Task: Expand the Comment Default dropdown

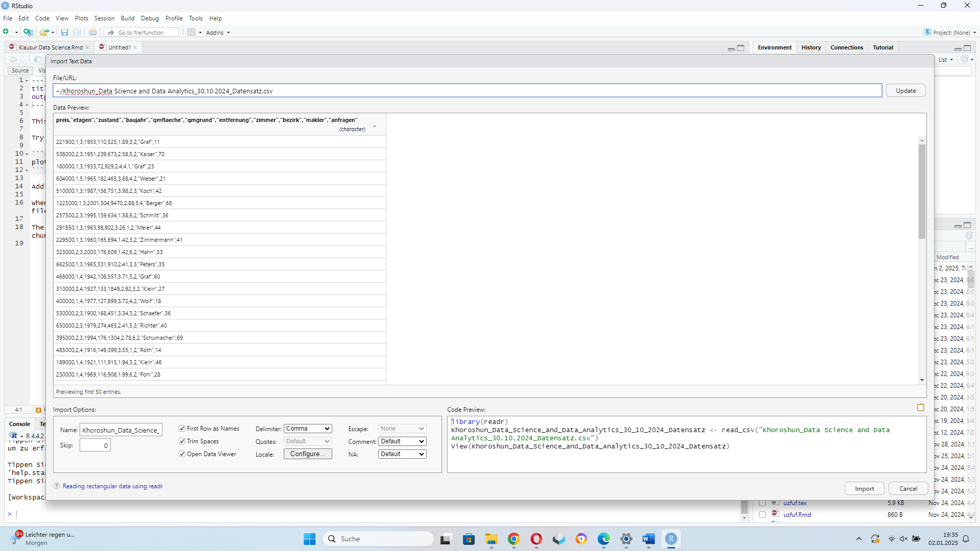Action: pyautogui.click(x=402, y=441)
